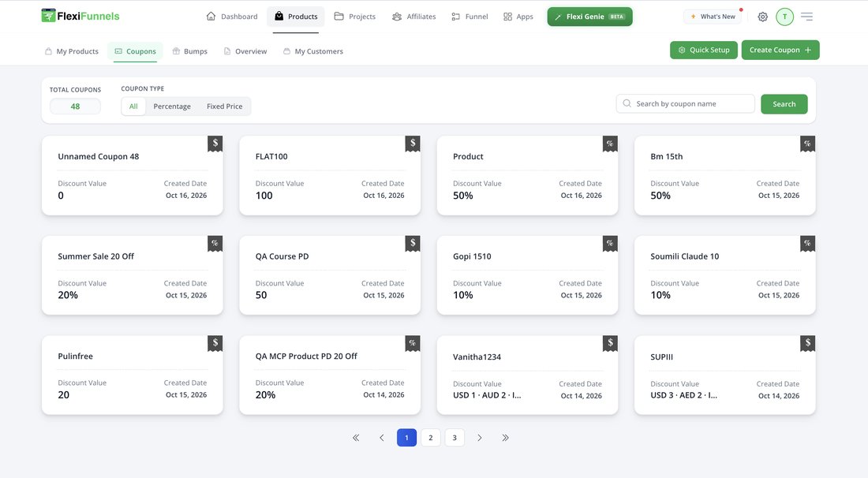
Task: Jump to the last page
Action: (505, 438)
